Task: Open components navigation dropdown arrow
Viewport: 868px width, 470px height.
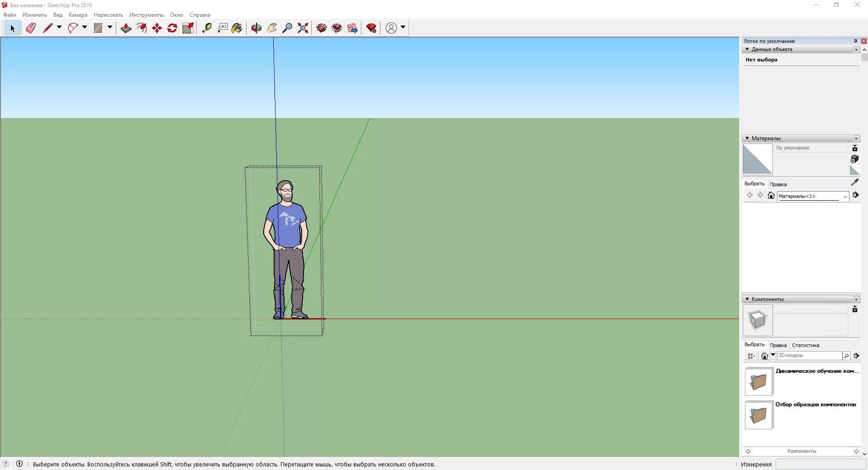Action: 773,355
